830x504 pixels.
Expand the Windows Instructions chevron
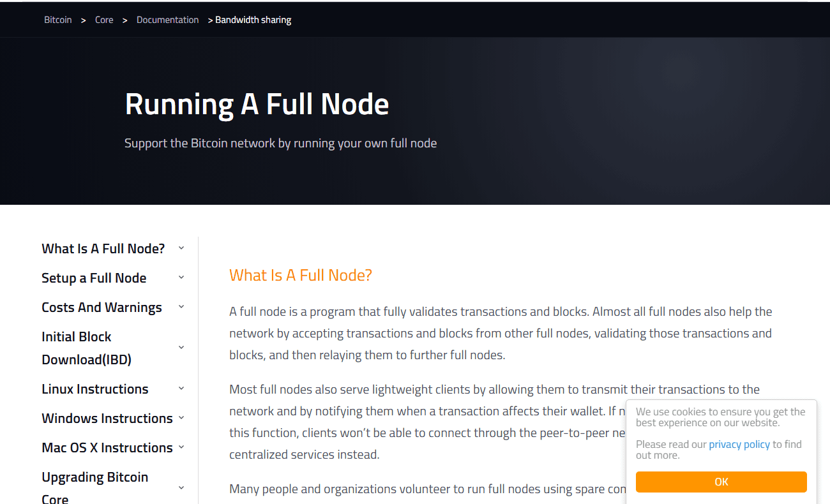pos(181,418)
